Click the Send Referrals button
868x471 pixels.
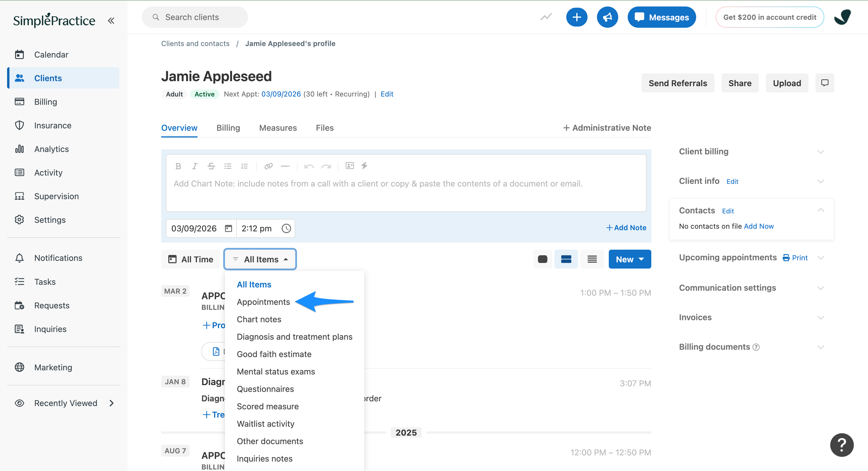677,83
